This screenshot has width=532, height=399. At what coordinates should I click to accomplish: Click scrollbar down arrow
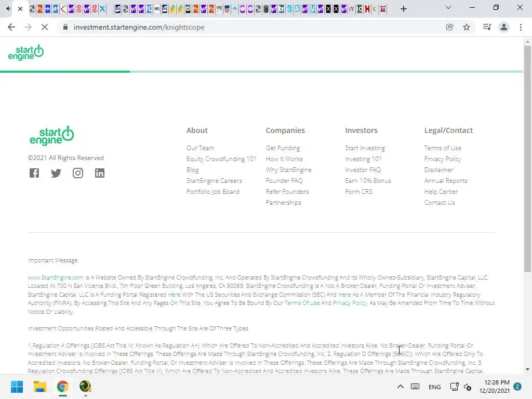point(527,369)
